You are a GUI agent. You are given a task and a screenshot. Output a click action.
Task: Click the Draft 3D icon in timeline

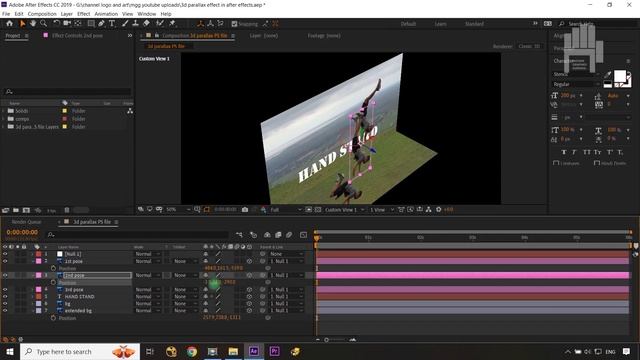point(253,235)
